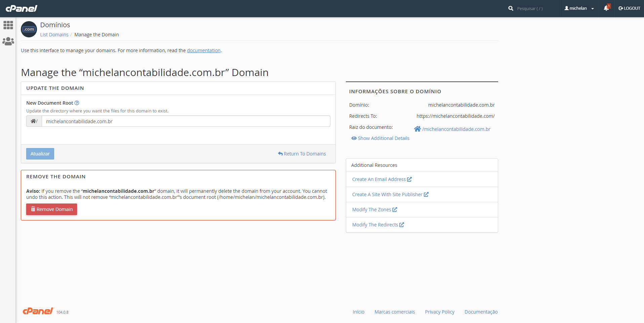
Task: Expand the michelan user dropdown menu
Action: pyautogui.click(x=579, y=8)
